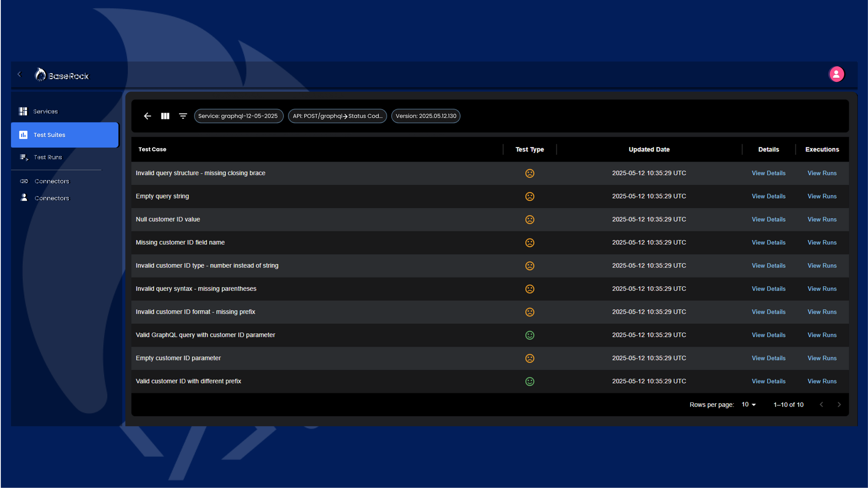Select 'Null customer ID value' test case
Screen dimensions: 868x488
[168, 219]
